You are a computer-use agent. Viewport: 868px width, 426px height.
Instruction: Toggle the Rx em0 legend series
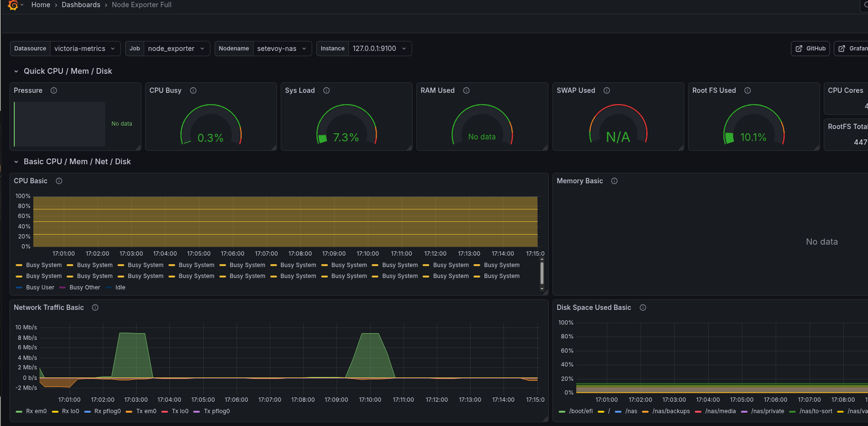click(x=36, y=411)
